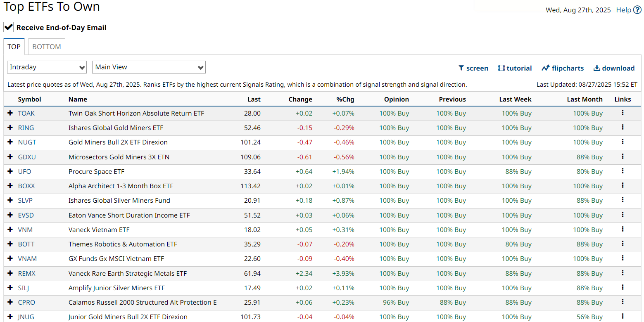644x322 pixels.
Task: Sort by the Last Month column header
Action: (x=585, y=99)
